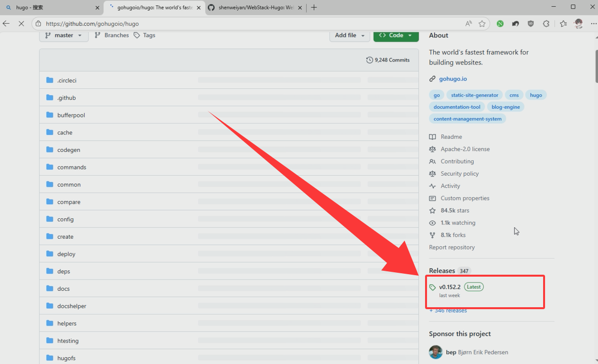Click the read aloud icon in address bar
Screen dimensions: 598x364
point(468,23)
